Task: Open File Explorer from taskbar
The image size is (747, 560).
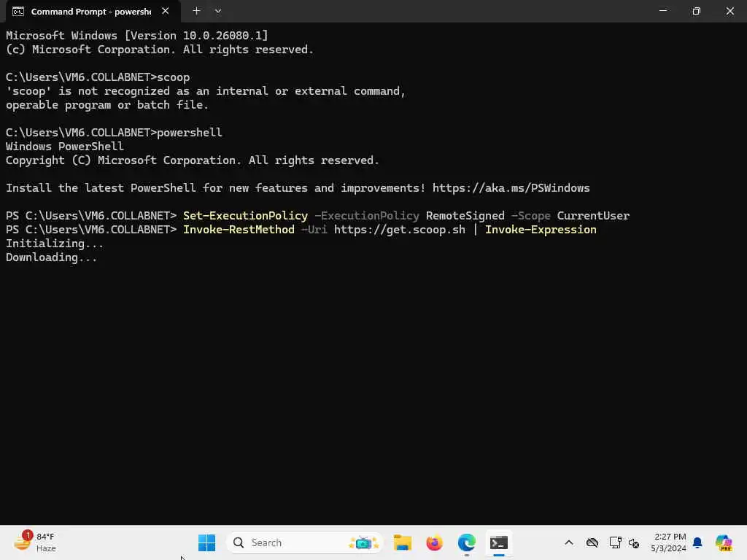Action: 403,542
